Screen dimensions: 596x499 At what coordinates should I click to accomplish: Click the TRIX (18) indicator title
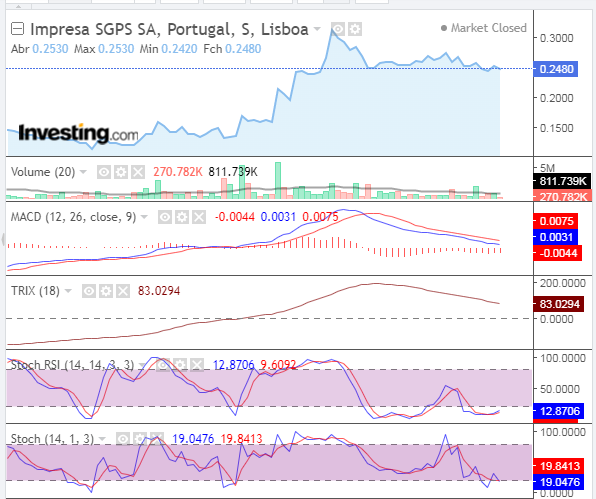tap(35, 291)
